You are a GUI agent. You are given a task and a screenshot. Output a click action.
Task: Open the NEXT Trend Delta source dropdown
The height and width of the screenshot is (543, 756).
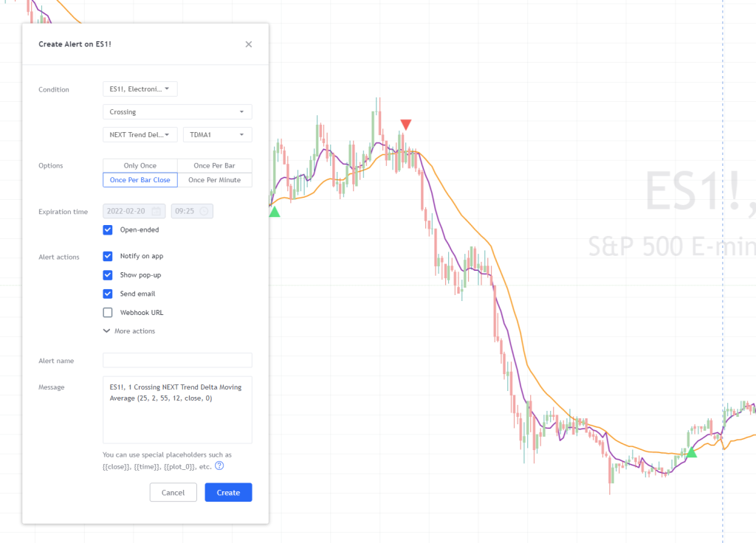(x=140, y=135)
